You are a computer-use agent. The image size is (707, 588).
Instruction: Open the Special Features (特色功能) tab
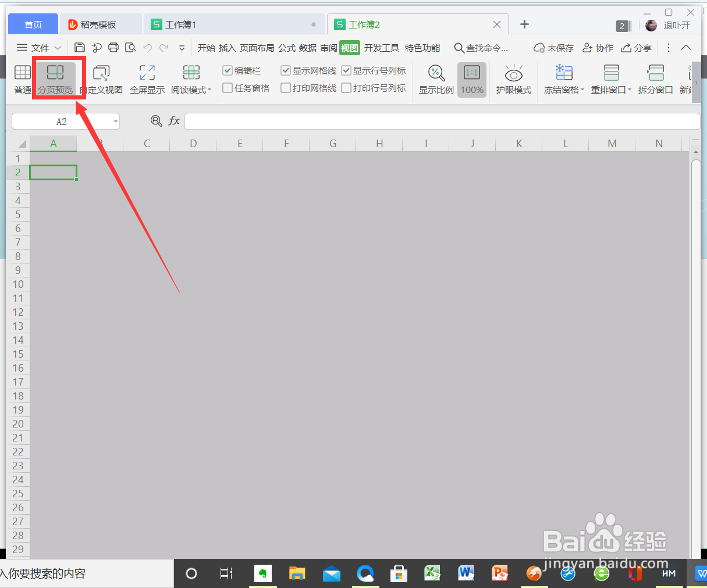tap(422, 48)
